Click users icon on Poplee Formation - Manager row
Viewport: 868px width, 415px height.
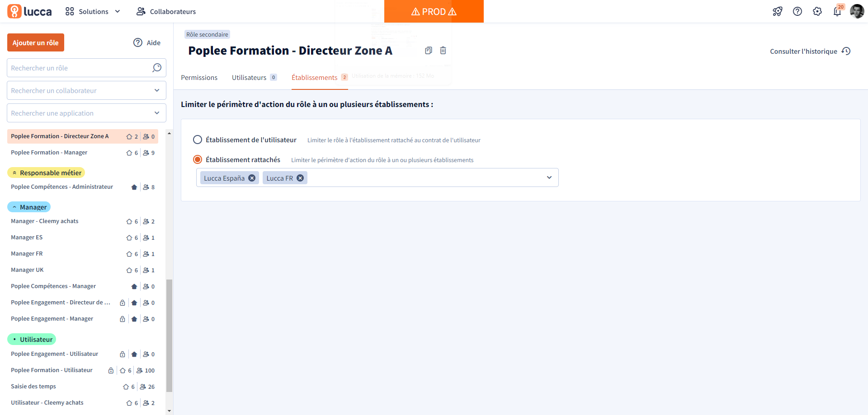tap(146, 153)
